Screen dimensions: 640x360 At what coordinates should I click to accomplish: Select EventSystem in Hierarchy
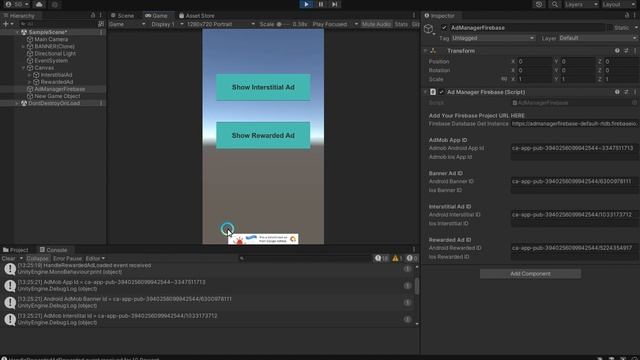pos(51,61)
